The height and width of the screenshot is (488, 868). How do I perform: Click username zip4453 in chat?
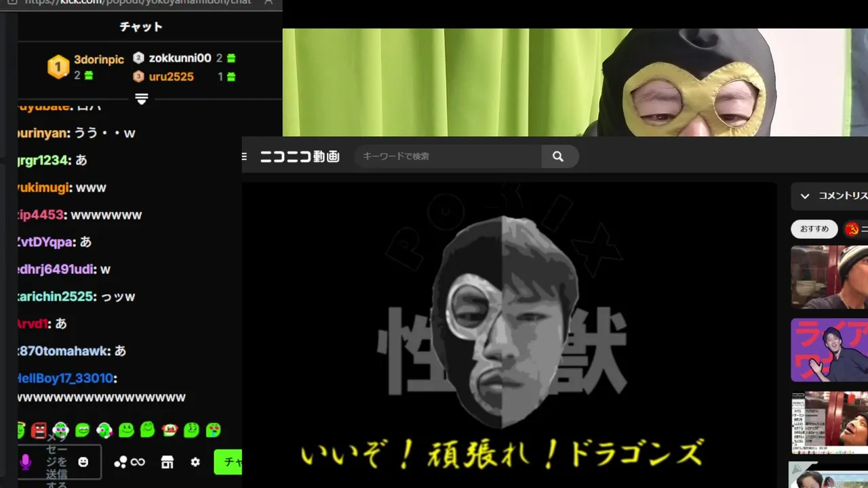coord(41,215)
